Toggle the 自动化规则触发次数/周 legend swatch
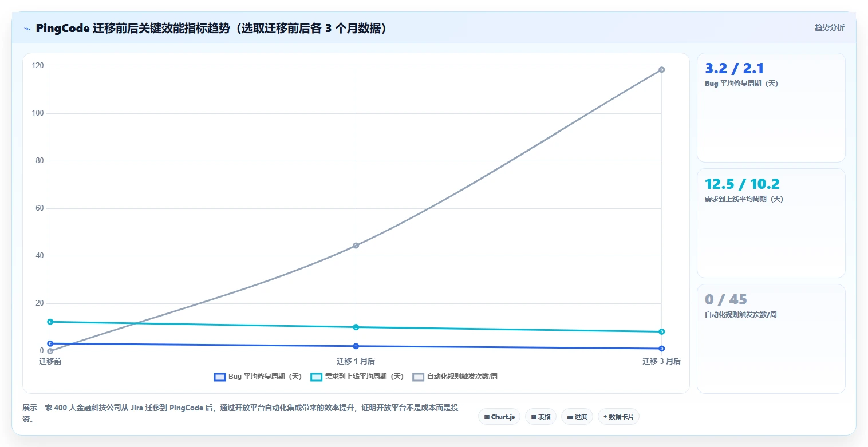 [x=418, y=377]
